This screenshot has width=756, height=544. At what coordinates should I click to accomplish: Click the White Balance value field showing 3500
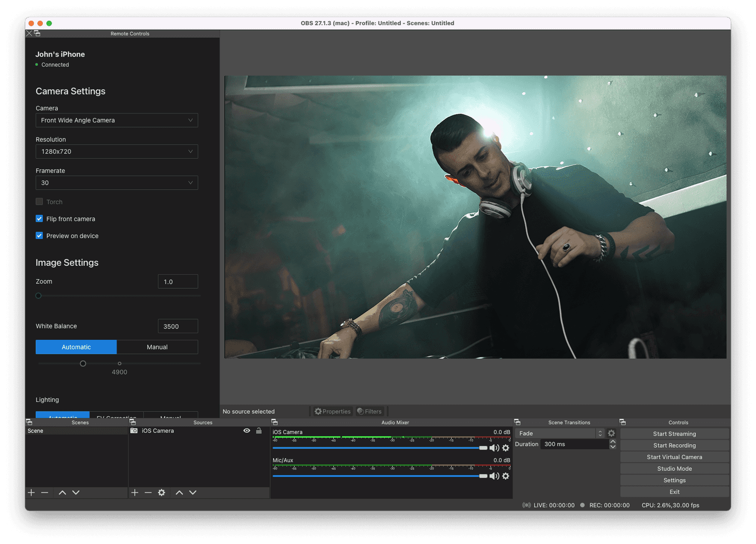tap(177, 326)
